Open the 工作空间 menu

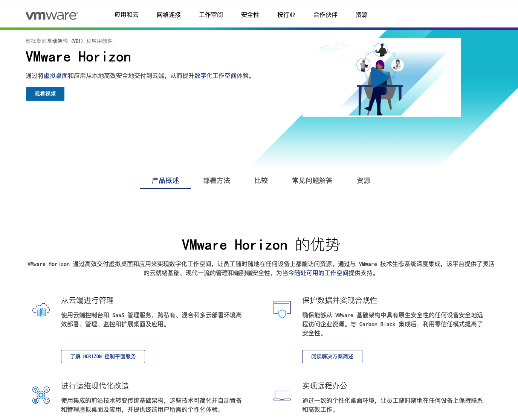211,15
